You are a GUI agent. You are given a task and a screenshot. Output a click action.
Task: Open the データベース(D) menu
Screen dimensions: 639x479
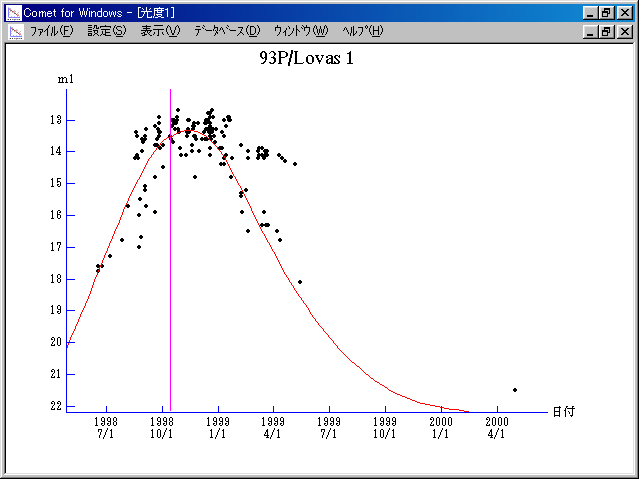(227, 31)
